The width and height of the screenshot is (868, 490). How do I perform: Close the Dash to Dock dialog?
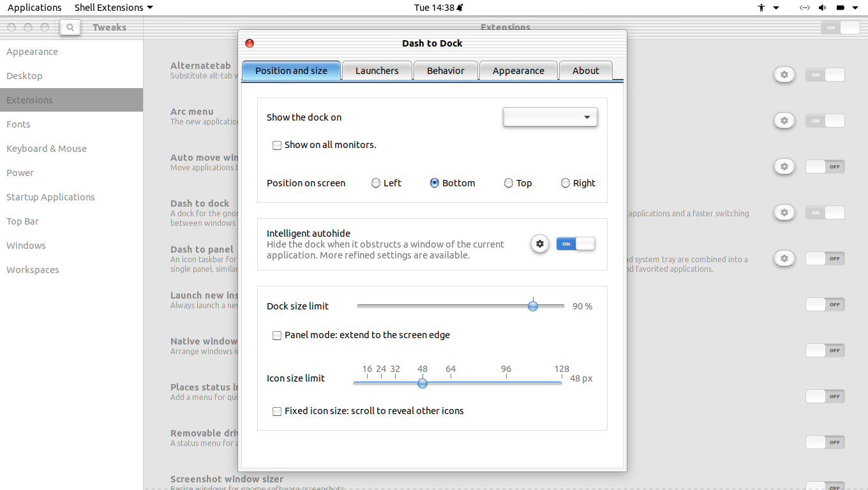[250, 43]
